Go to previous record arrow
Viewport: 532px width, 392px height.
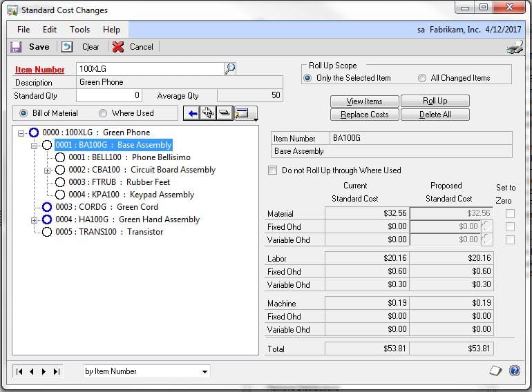[x=32, y=371]
